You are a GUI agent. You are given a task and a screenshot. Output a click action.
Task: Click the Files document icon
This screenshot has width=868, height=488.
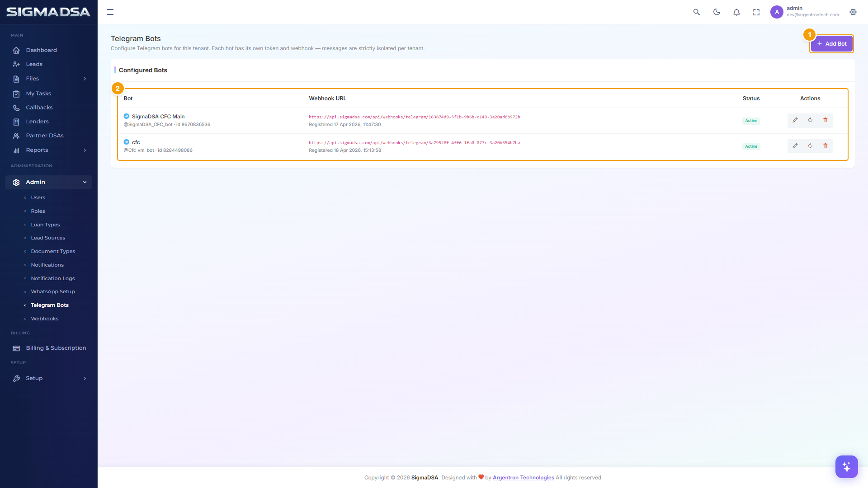coord(16,79)
